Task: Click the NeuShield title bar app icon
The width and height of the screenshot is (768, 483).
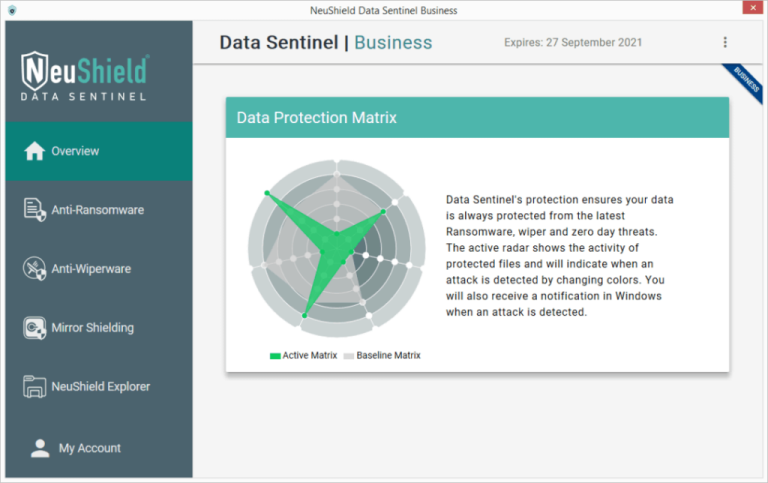Action: coord(12,10)
